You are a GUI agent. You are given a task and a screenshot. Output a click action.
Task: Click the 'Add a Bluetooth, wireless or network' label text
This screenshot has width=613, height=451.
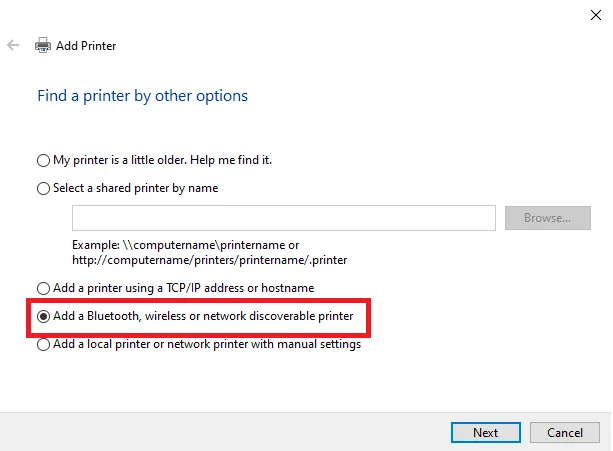coord(203,317)
